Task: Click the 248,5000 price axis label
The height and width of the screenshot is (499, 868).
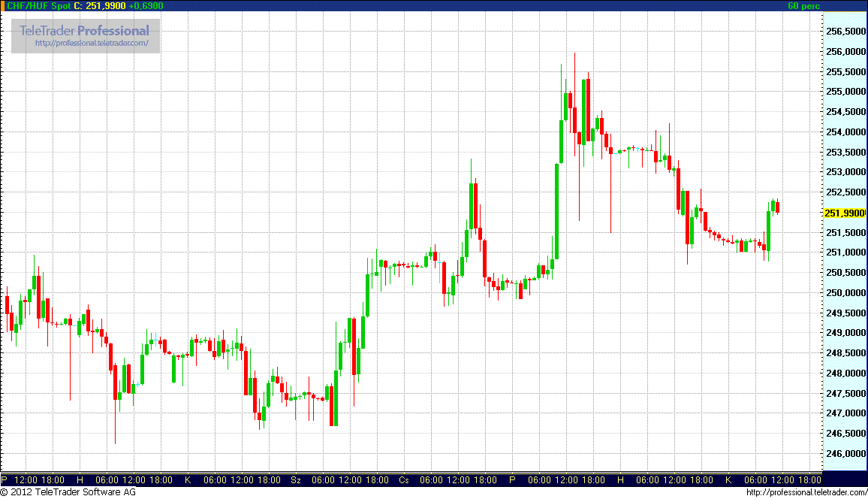Action: click(846, 352)
